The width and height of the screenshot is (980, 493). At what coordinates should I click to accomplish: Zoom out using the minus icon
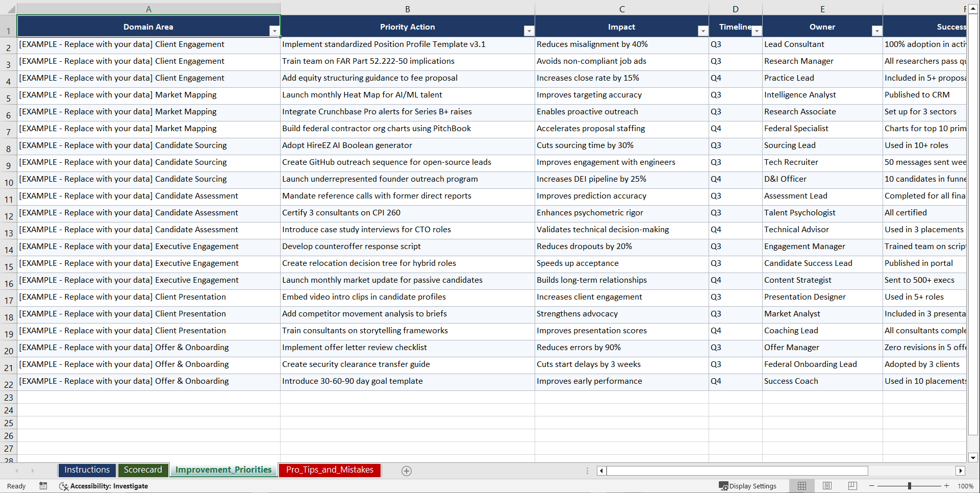click(871, 486)
